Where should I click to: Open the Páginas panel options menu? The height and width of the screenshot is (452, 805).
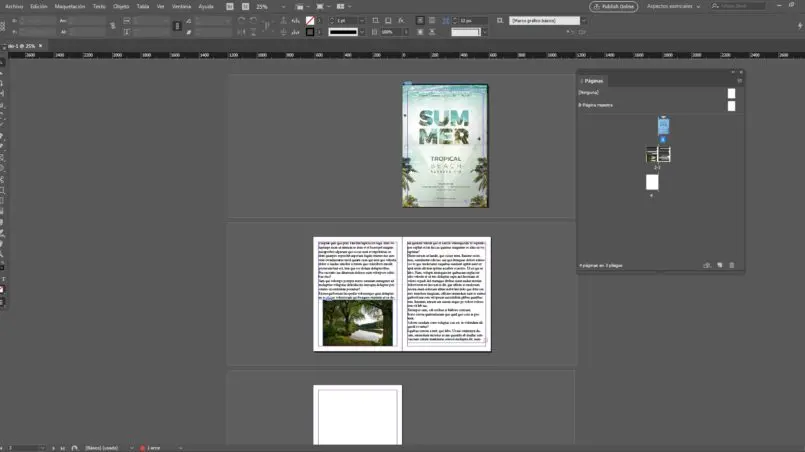click(x=739, y=81)
